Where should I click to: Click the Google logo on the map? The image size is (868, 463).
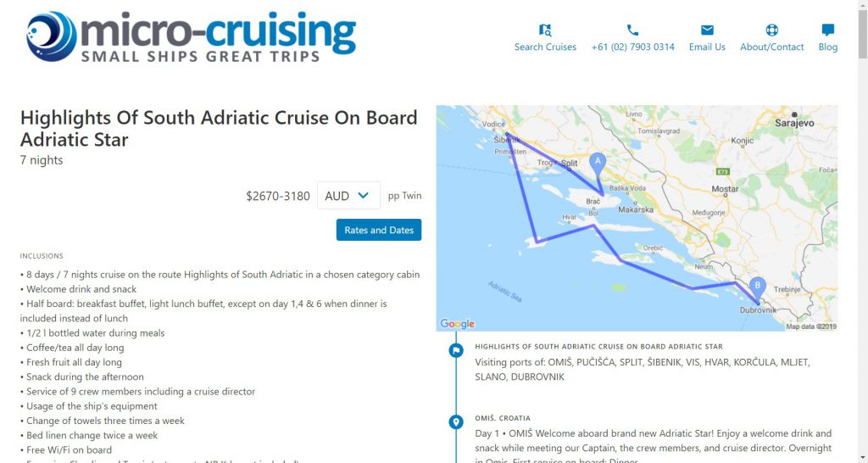click(457, 323)
